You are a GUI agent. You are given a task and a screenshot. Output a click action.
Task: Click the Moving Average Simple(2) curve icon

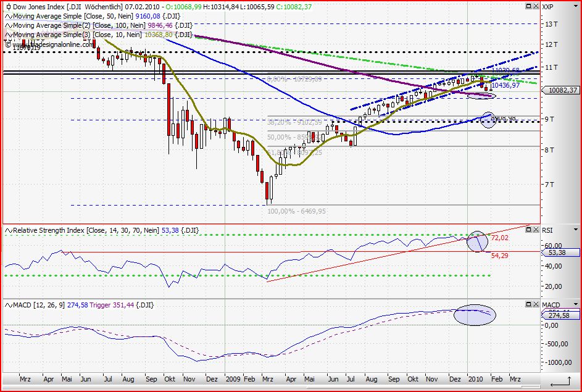click(8, 25)
